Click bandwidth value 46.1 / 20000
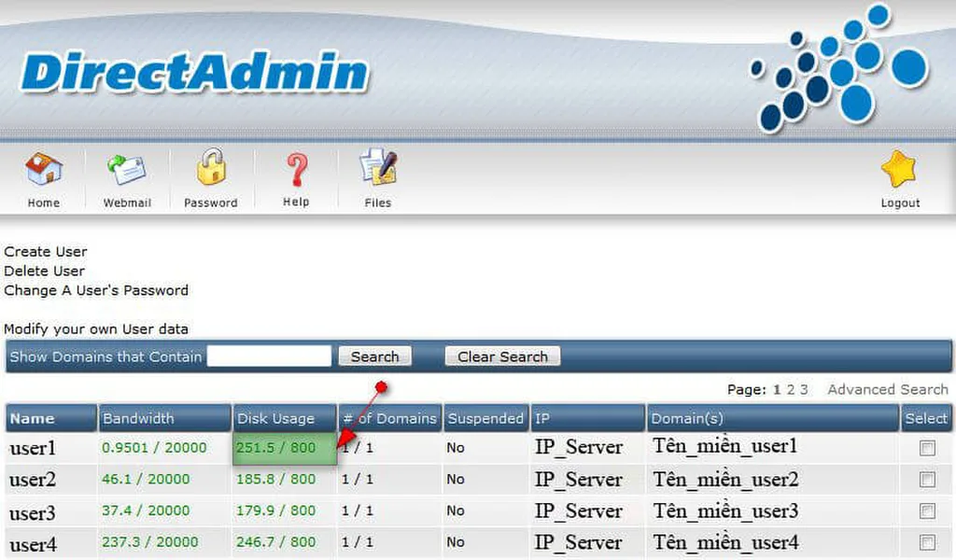 (x=146, y=480)
